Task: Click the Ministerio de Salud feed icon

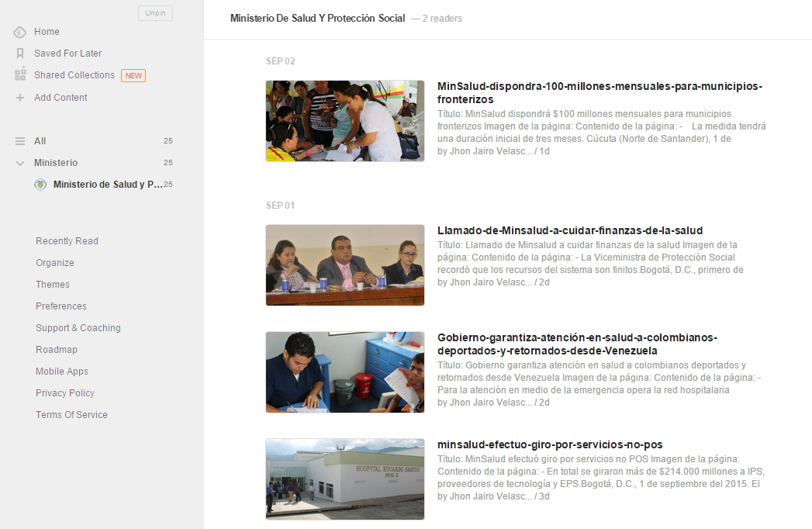Action: (x=40, y=185)
